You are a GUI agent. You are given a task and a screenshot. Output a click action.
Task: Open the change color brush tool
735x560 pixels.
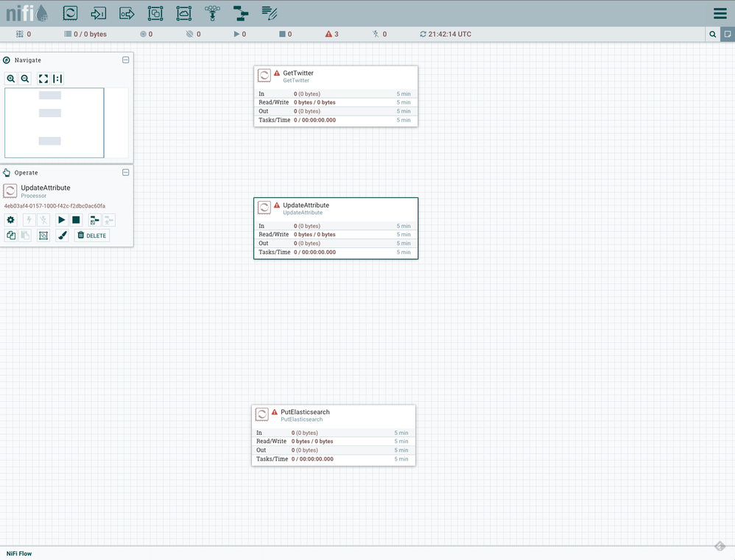click(62, 235)
